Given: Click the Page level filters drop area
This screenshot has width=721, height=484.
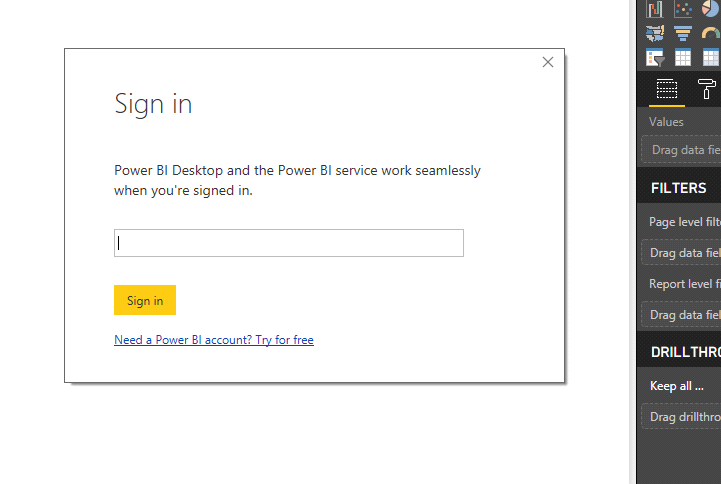Looking at the screenshot, I should click(681, 252).
